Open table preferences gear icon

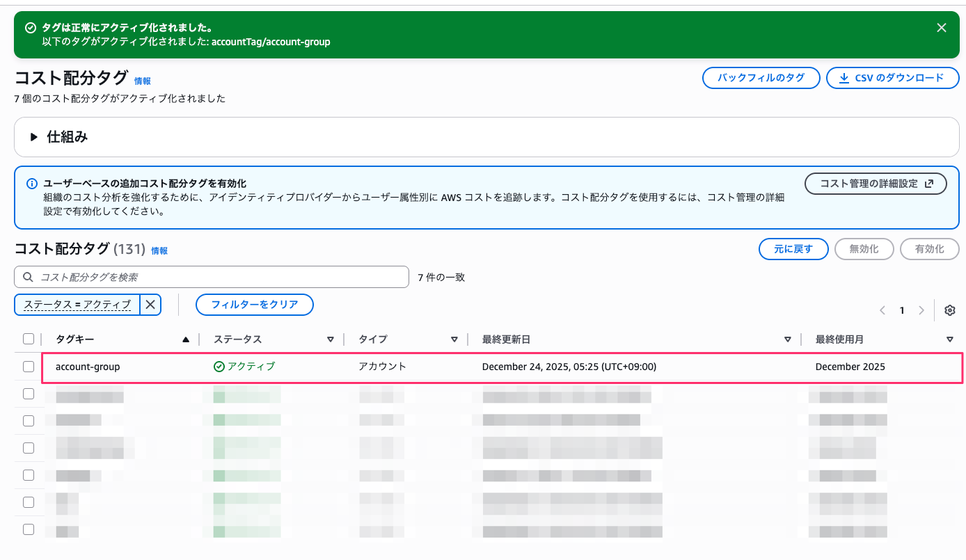coord(949,310)
